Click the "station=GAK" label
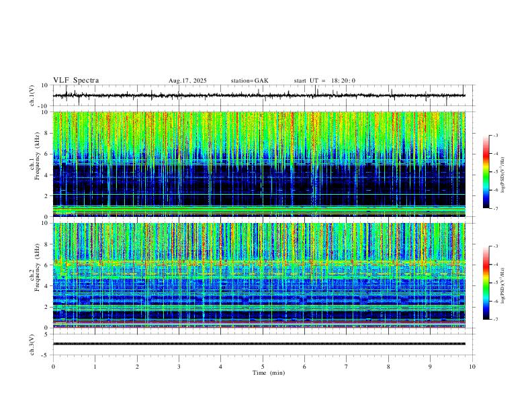This screenshot has width=532, height=411. coord(249,81)
